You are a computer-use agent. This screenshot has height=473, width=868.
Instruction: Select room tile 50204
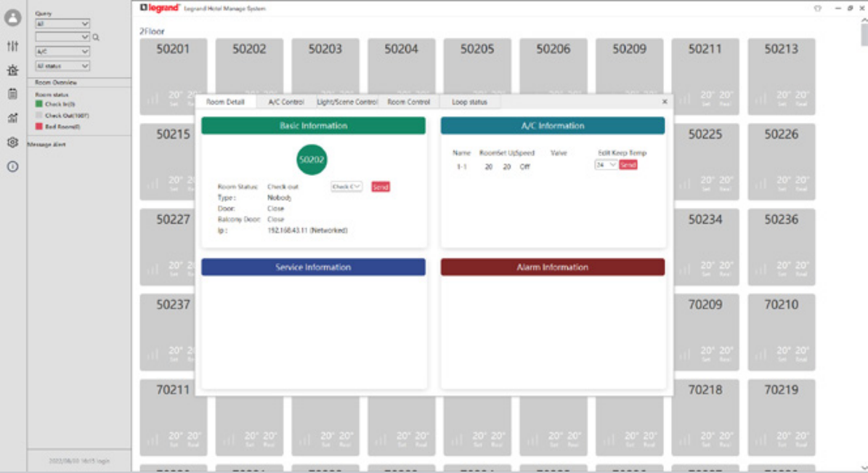pos(402,66)
